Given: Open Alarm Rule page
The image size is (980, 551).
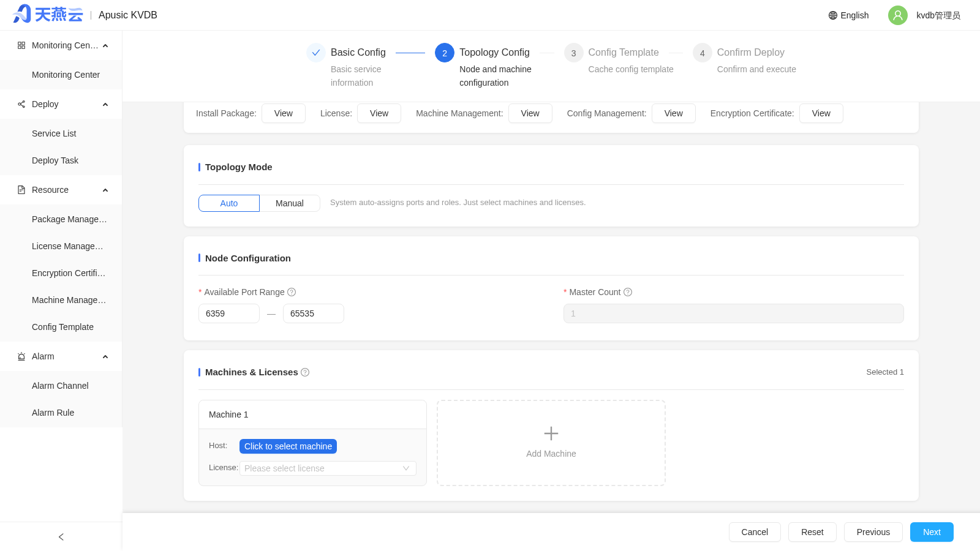Looking at the screenshot, I should 61,413.
